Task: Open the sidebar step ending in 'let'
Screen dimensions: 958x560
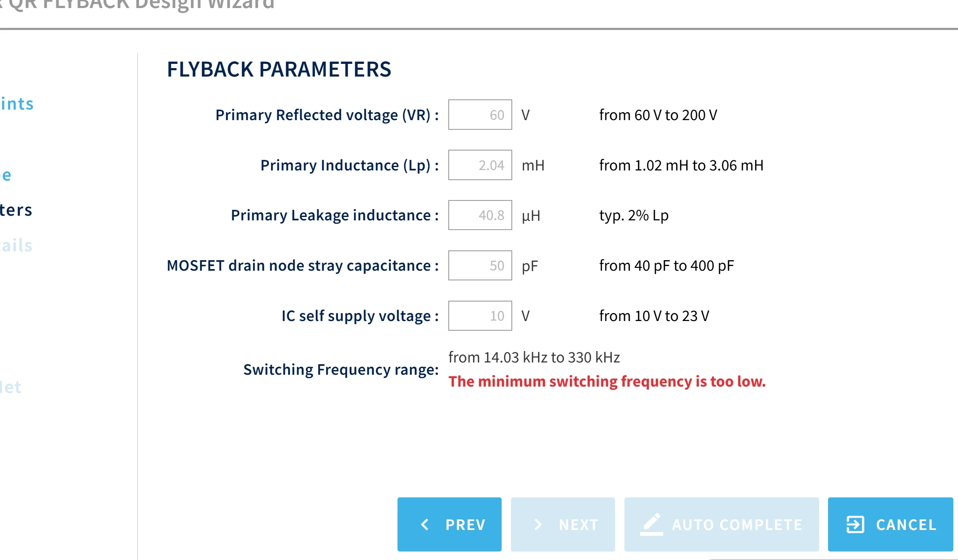Action: tap(10, 387)
